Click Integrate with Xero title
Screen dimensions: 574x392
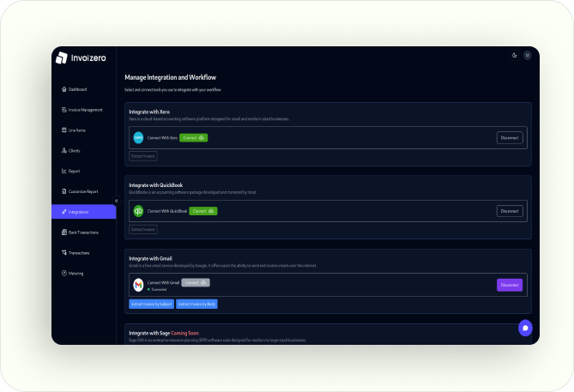click(149, 112)
